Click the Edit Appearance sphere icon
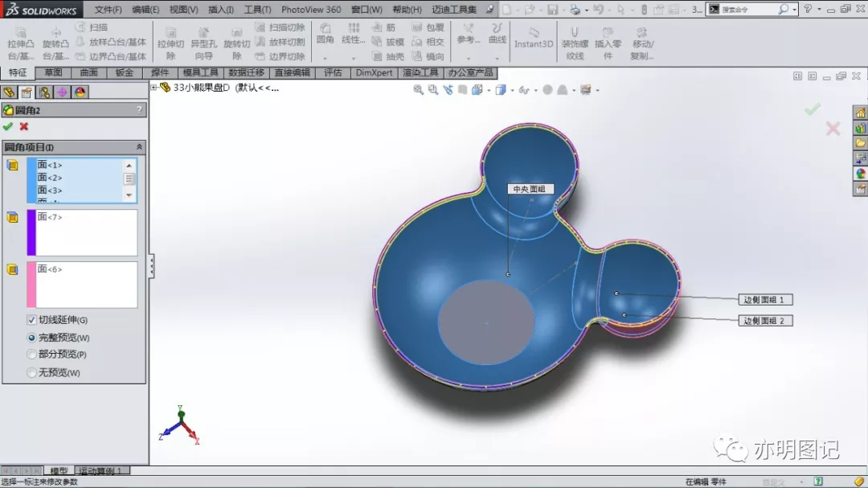Screen dimensions: 868x488 [547, 90]
